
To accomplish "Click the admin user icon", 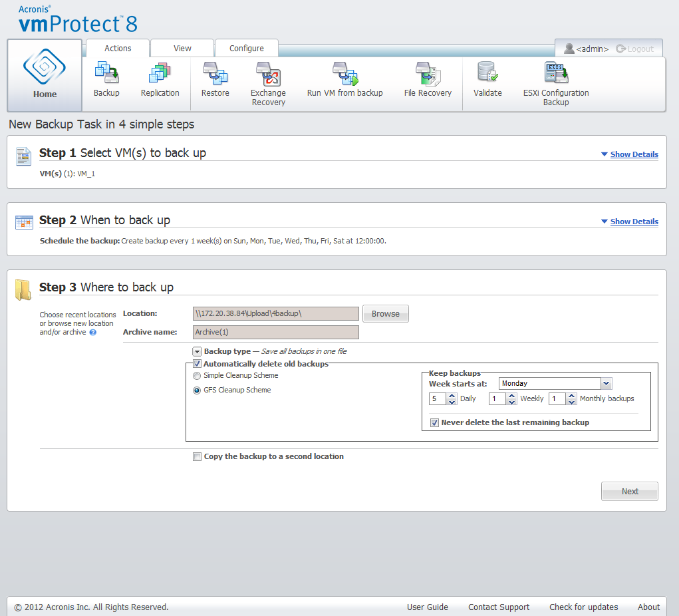I will (569, 49).
